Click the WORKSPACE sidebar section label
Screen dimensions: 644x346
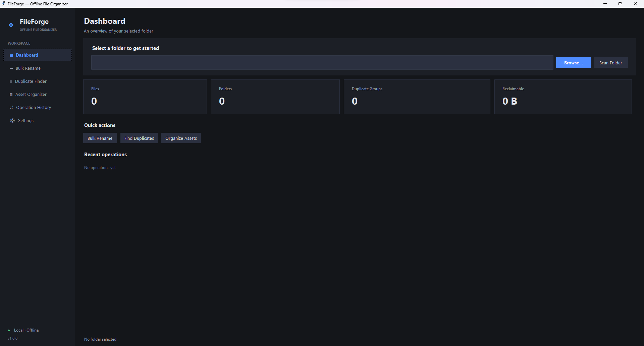coord(19,43)
